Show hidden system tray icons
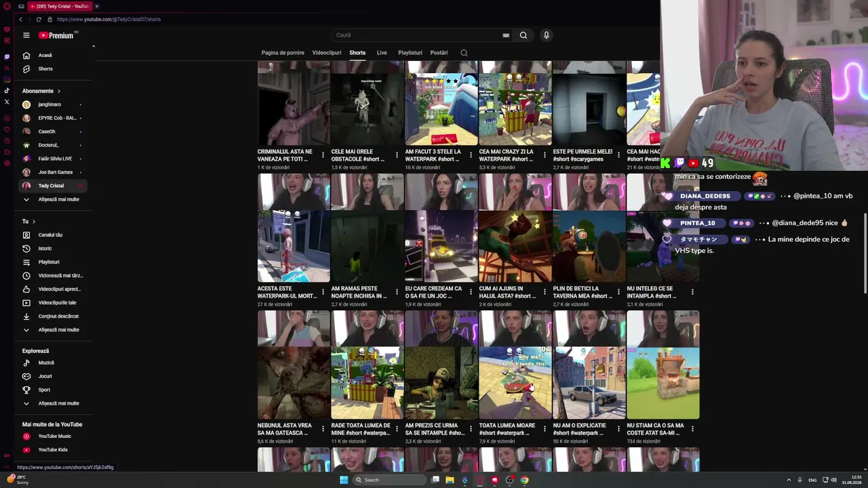868x488 pixels. tap(789, 480)
